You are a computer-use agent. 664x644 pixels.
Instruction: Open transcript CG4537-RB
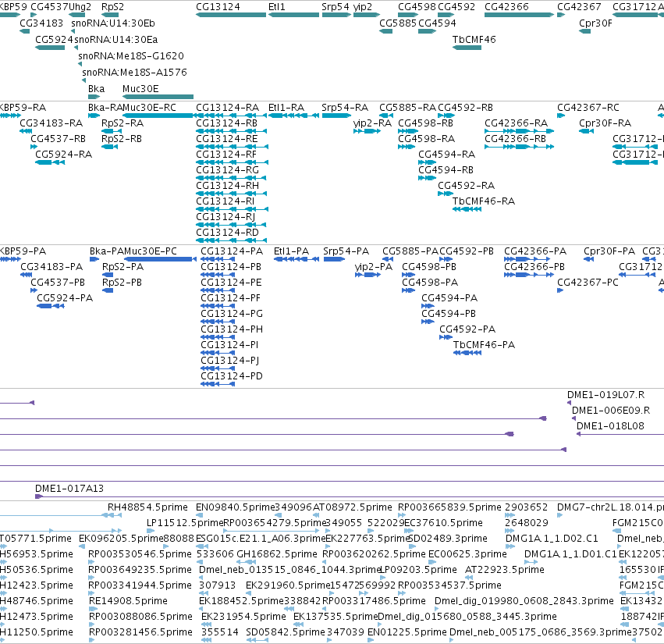click(34, 147)
